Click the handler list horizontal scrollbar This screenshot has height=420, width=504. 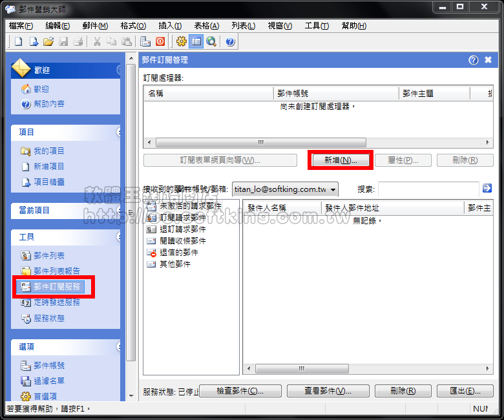tap(261, 142)
